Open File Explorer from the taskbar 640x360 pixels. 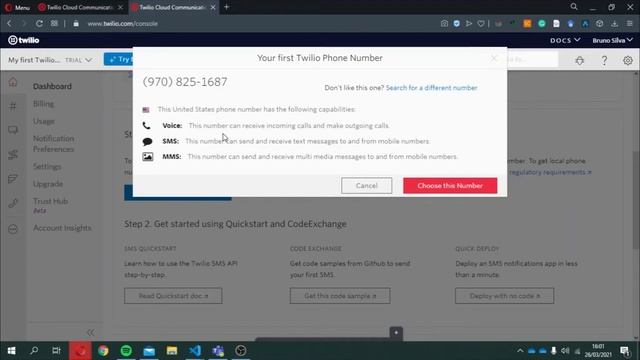172,351
